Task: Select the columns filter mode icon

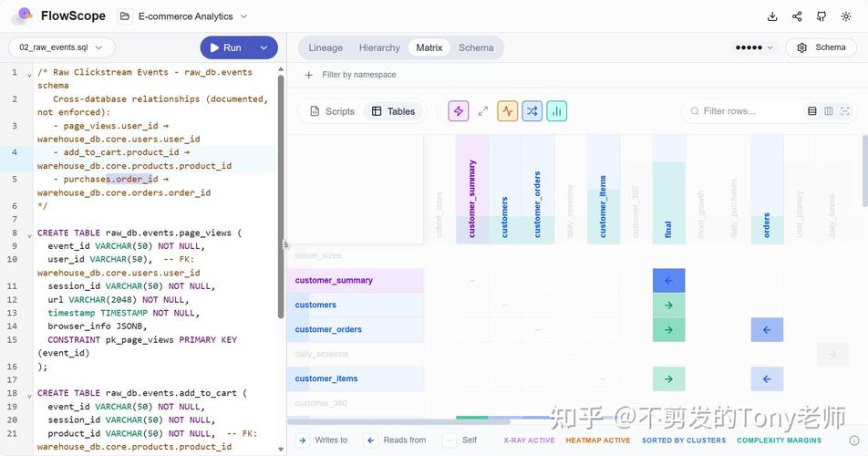Action: coord(829,111)
